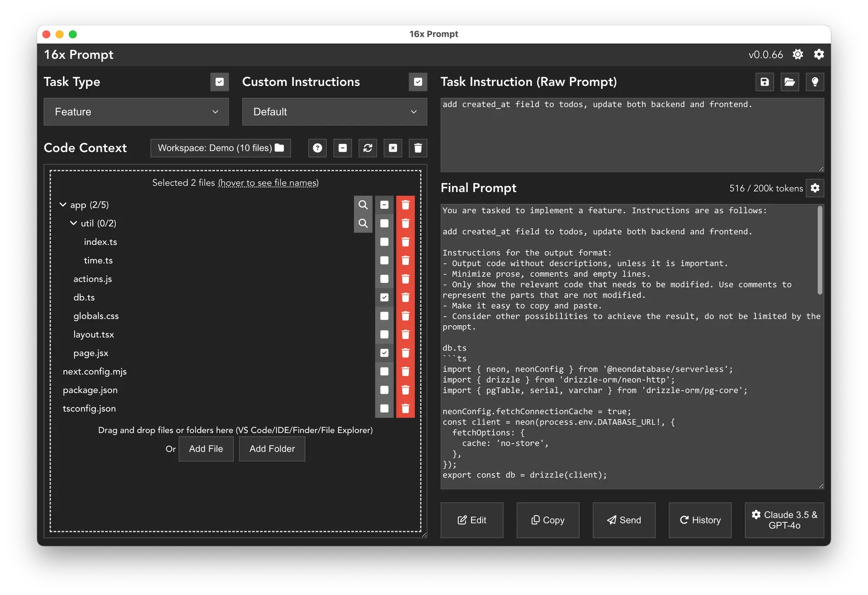Image resolution: width=868 pixels, height=595 pixels.
Task: Click inside the Final Prompt text area
Action: point(632,347)
